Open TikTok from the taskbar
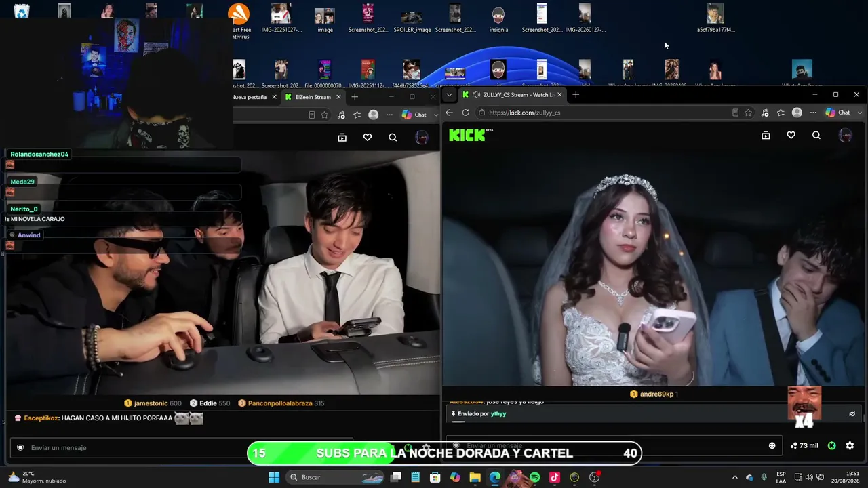The image size is (868, 488). click(554, 477)
